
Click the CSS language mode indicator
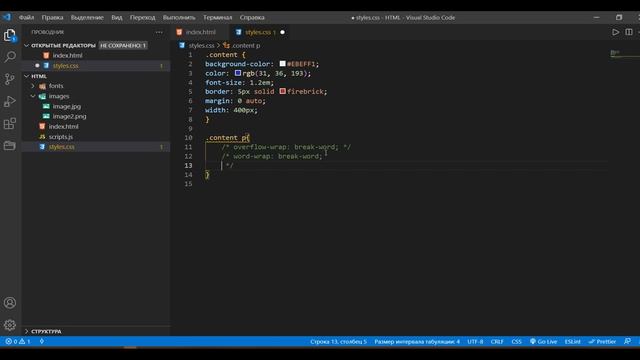[x=516, y=342]
